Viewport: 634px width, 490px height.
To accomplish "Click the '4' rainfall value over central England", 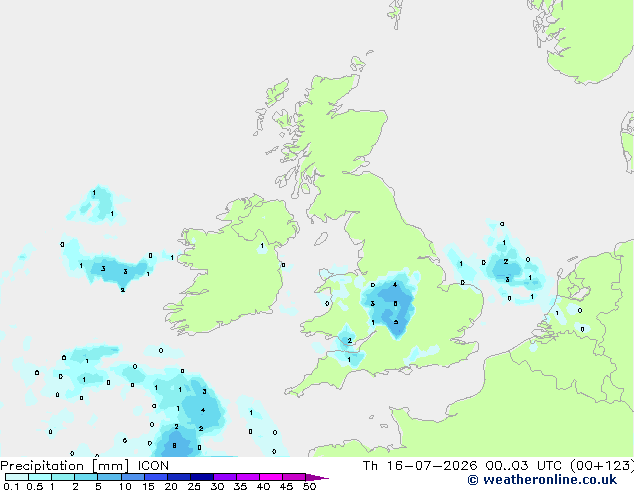I will [x=395, y=285].
